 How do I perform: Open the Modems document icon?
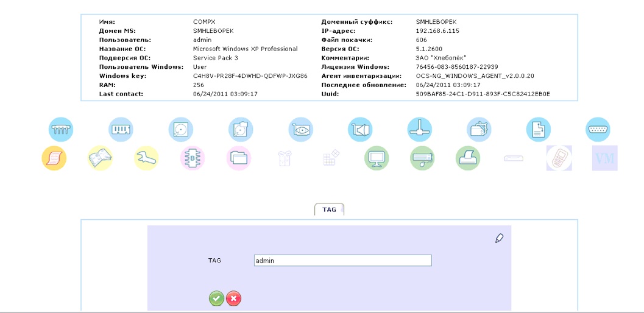539,130
